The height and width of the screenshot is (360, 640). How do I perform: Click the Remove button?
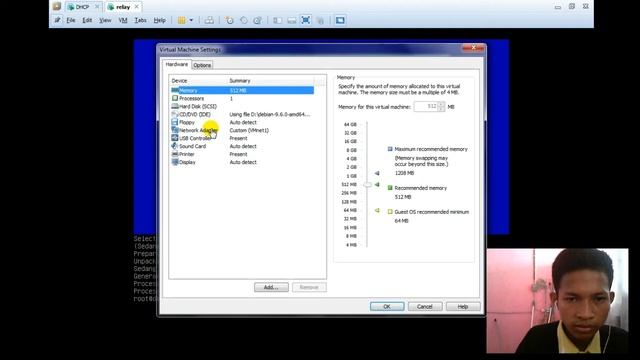309,287
